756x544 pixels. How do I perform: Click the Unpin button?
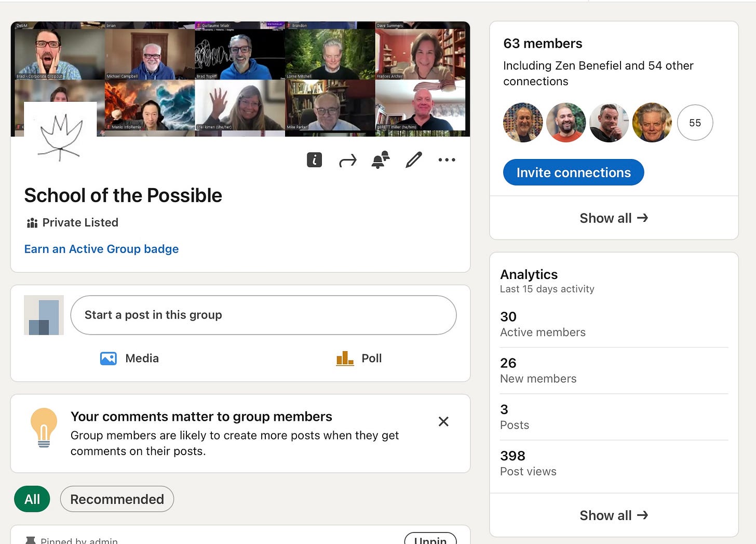coord(430,538)
